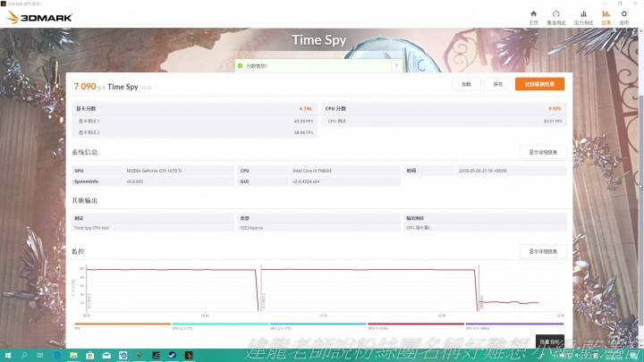Screen dimensions: 644x362
Task: Click the first test marker line in graph
Action: (x=87, y=290)
